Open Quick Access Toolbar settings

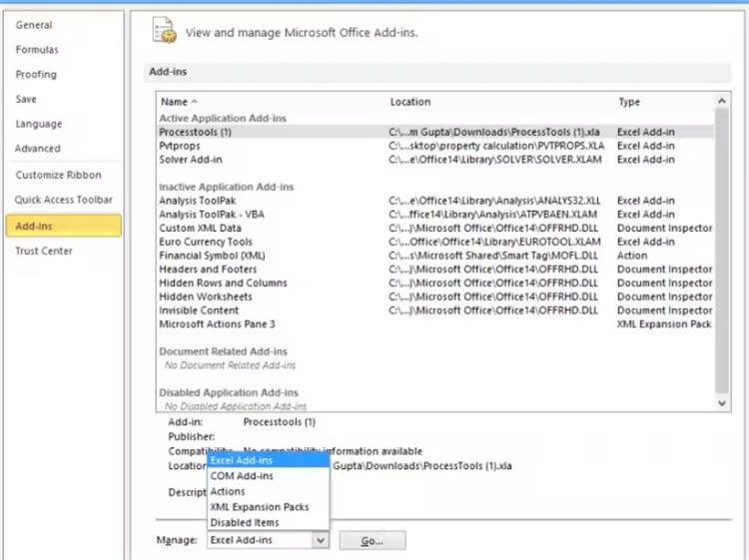[x=63, y=200]
